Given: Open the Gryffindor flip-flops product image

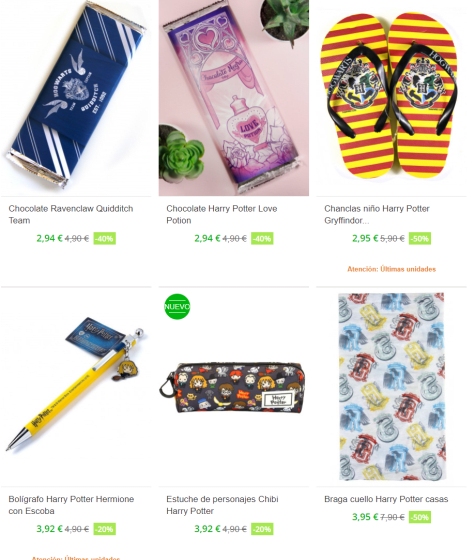Looking at the screenshot, I should (x=391, y=97).
